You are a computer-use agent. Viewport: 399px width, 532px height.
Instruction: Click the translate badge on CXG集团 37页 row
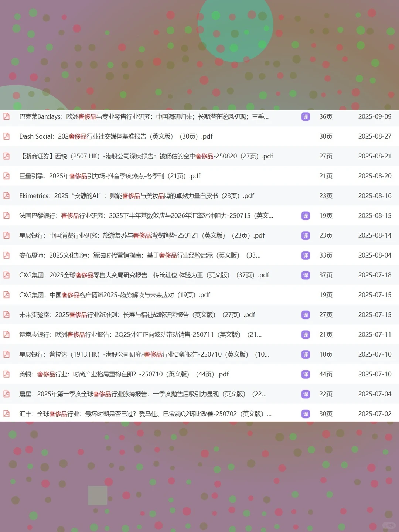[x=306, y=275]
